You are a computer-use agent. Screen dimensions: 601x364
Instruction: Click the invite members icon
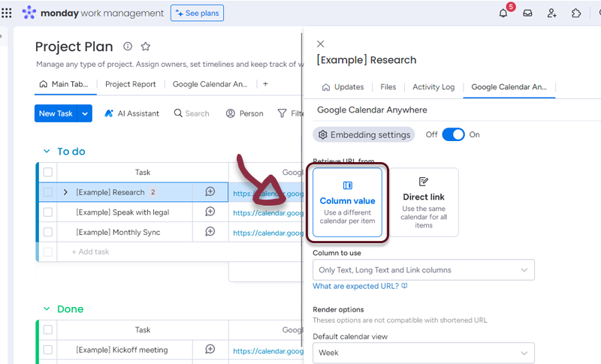[552, 13]
